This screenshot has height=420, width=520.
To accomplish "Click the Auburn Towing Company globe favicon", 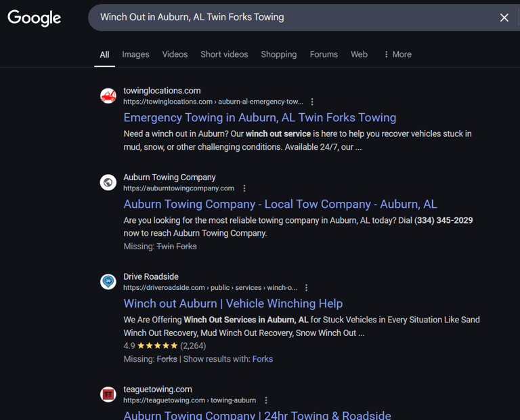I will tap(108, 182).
